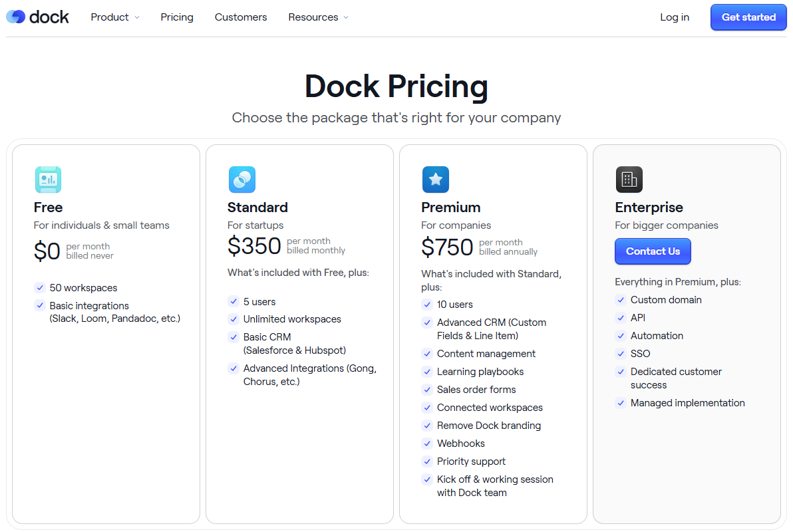Screen dimensions: 793x532
Task: Click the checkmark next to Priority support
Action: [427, 462]
